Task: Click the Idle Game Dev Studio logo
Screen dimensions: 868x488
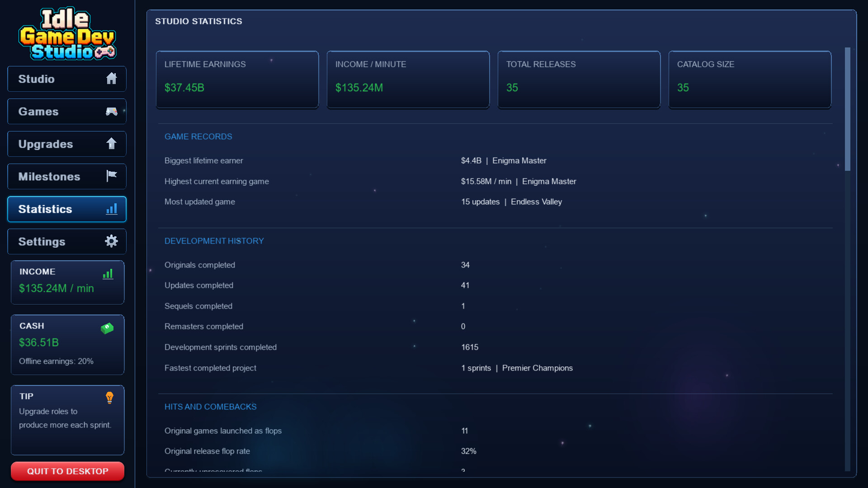Action: pyautogui.click(x=67, y=34)
